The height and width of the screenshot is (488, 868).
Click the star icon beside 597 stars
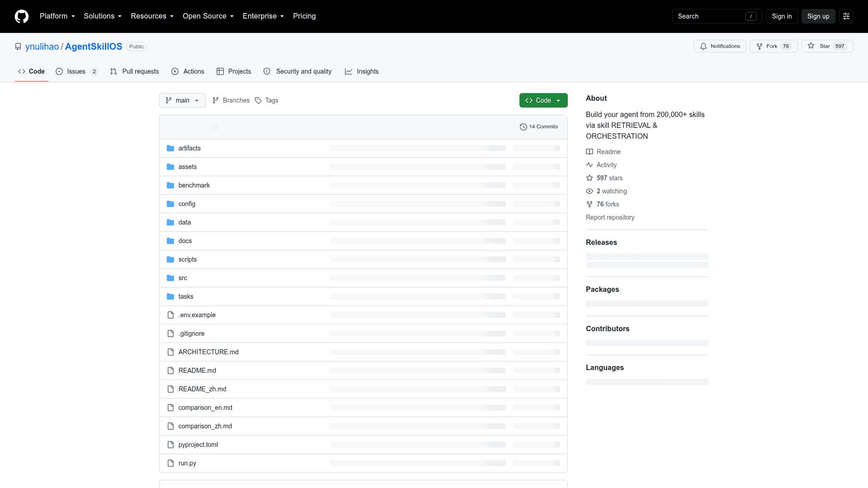(x=590, y=178)
